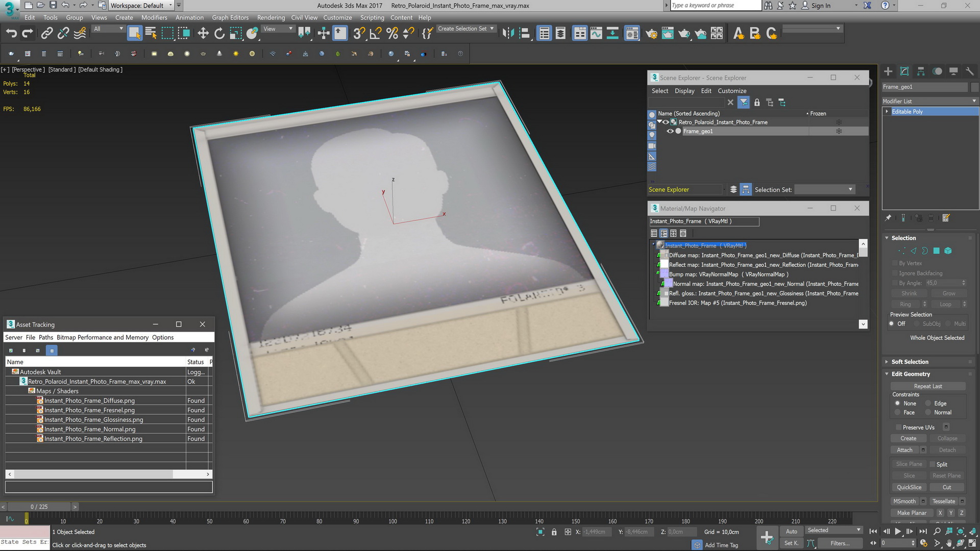Toggle visibility eye for Retro_Polaroid_Instant_Photo_Frame
This screenshot has width=980, height=551.
point(666,122)
